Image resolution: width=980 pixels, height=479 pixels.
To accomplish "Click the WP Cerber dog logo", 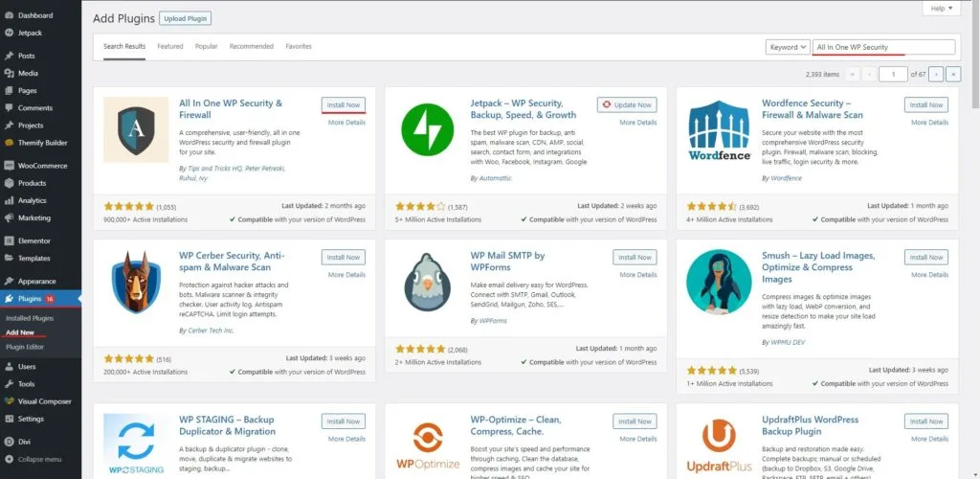I will coord(136,282).
